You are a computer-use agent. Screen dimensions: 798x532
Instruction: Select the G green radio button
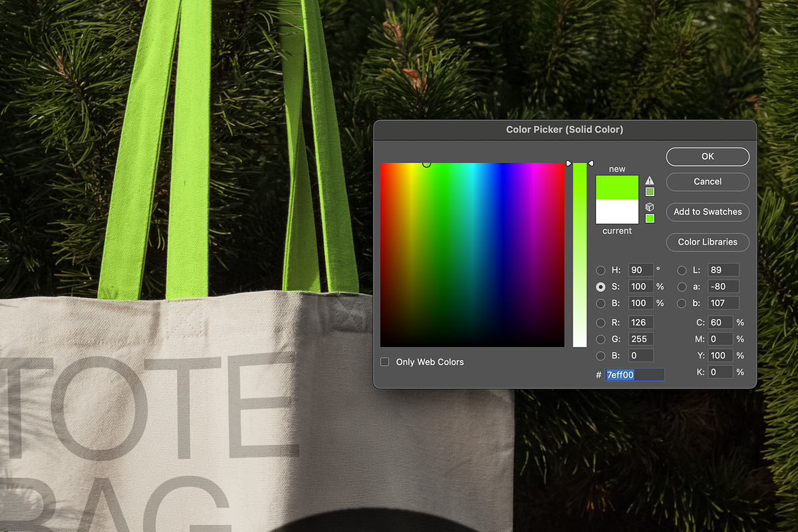pos(600,339)
